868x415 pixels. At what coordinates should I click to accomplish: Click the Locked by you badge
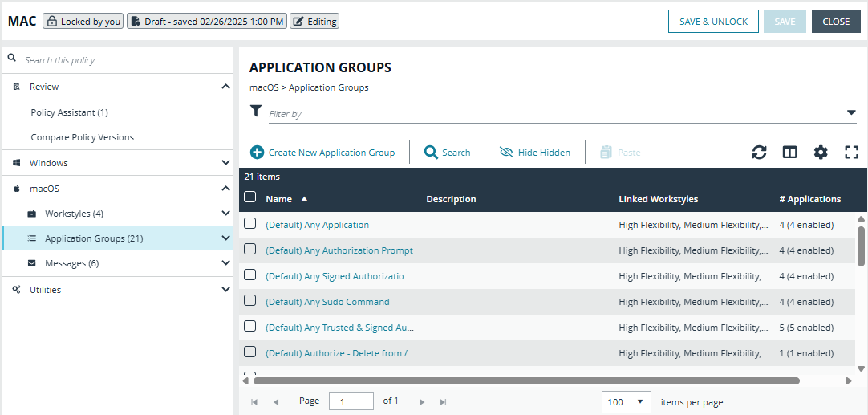coord(83,22)
